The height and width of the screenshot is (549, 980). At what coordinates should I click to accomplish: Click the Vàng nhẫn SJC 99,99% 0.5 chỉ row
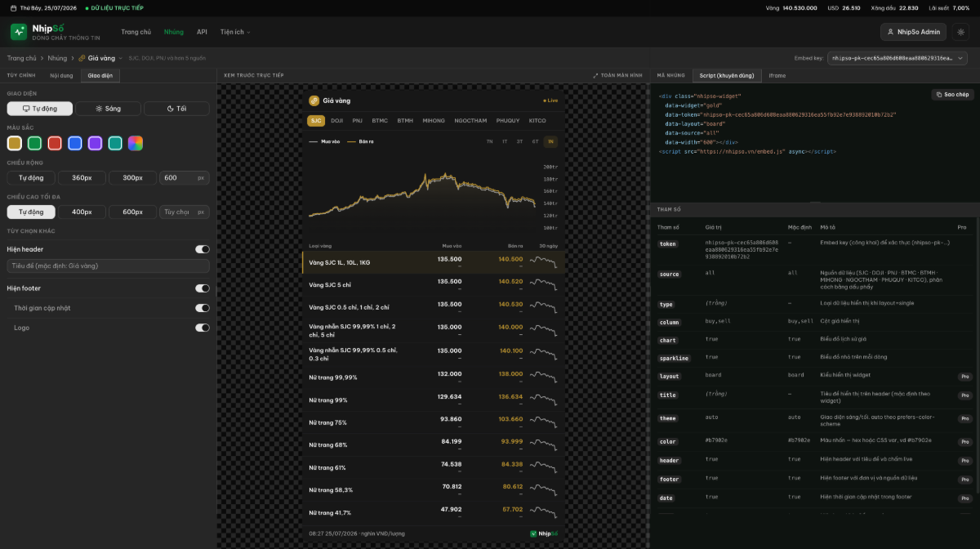coord(432,354)
